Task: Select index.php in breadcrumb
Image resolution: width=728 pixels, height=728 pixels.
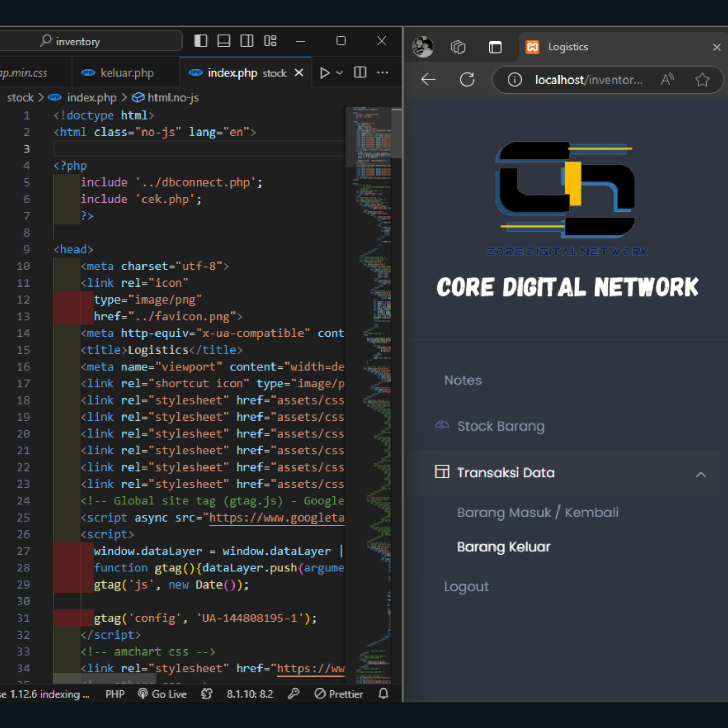Action: (x=92, y=98)
